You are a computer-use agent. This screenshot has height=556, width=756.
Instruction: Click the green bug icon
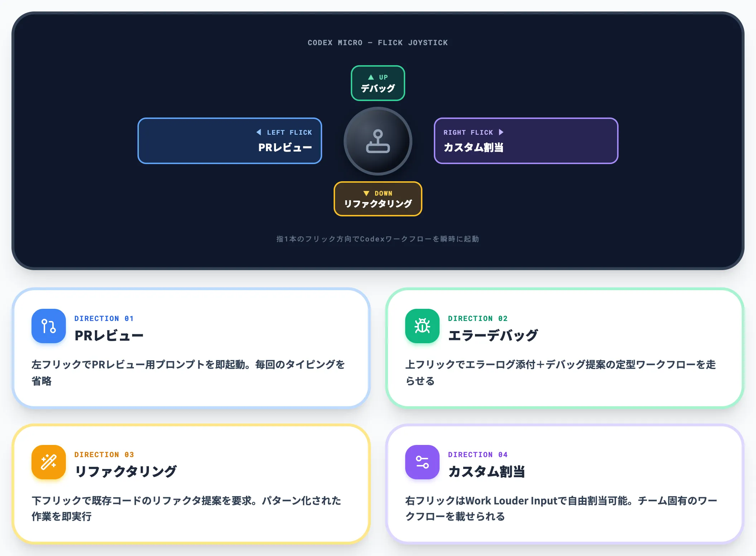coord(422,326)
